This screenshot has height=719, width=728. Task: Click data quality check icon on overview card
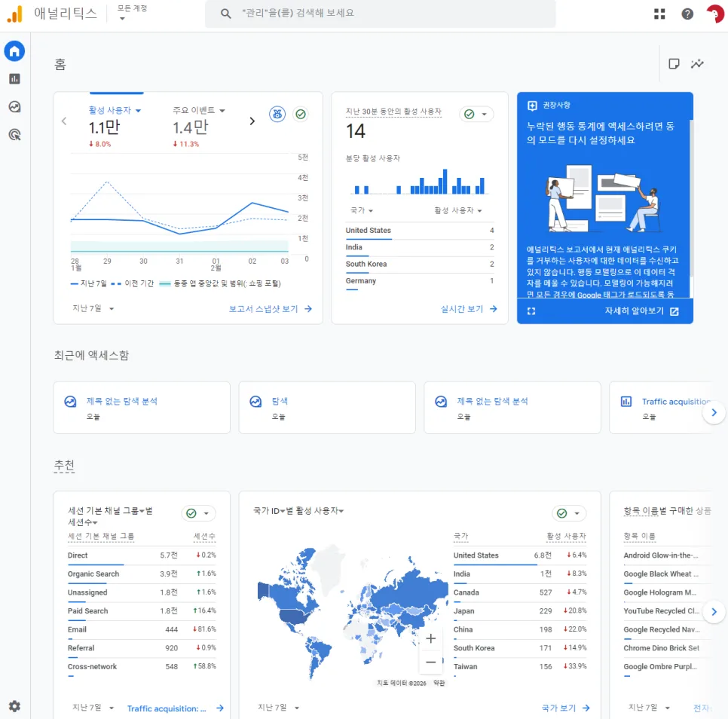pos(301,114)
